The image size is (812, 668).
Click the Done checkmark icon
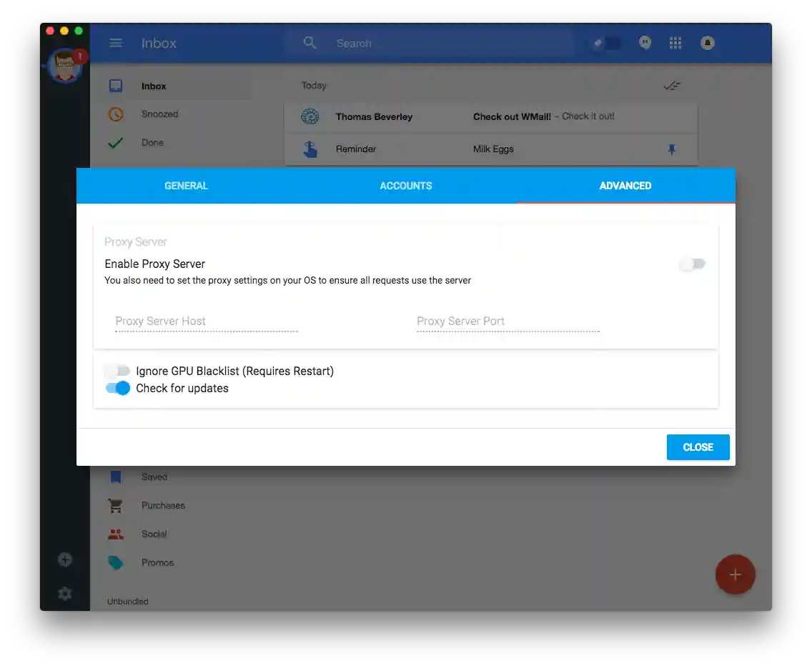115,142
